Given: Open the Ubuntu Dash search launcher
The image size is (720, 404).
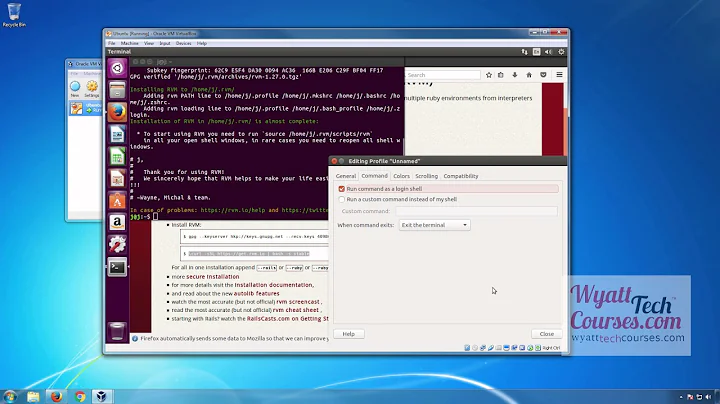Looking at the screenshot, I should click(117, 68).
